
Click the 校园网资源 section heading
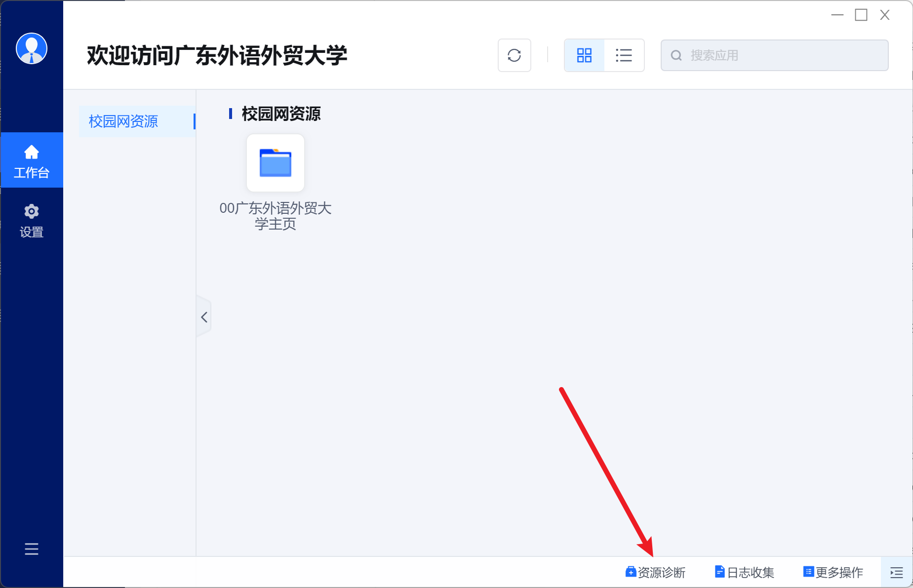pyautogui.click(x=281, y=114)
